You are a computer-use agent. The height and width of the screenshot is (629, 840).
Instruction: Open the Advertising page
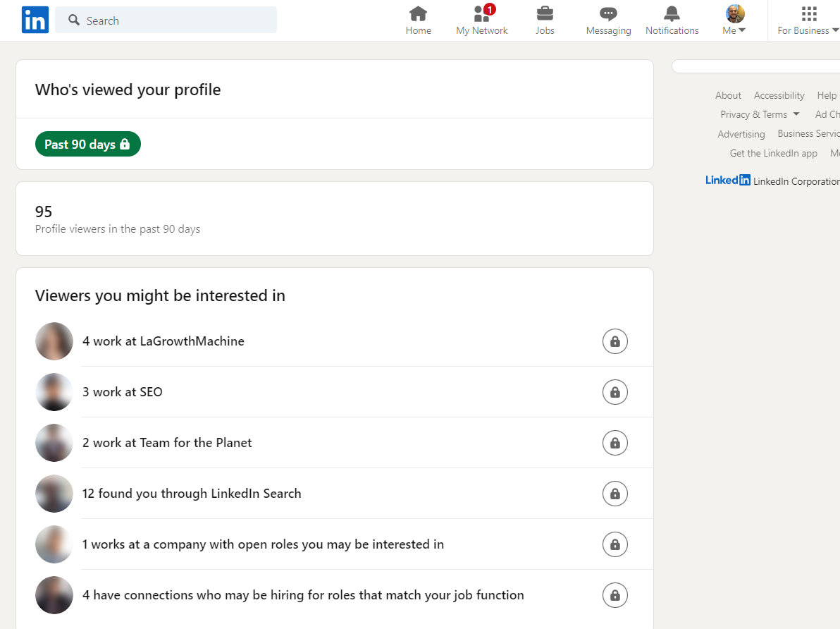coord(741,134)
